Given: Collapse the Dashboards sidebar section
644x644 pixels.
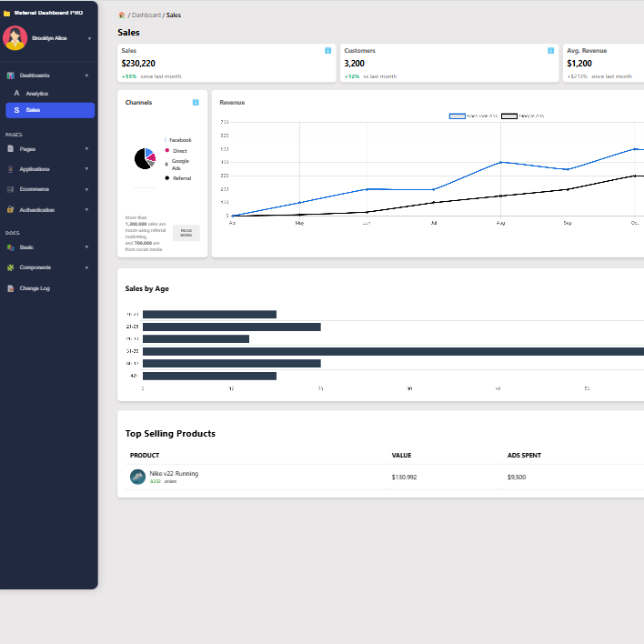Looking at the screenshot, I should tap(86, 75).
